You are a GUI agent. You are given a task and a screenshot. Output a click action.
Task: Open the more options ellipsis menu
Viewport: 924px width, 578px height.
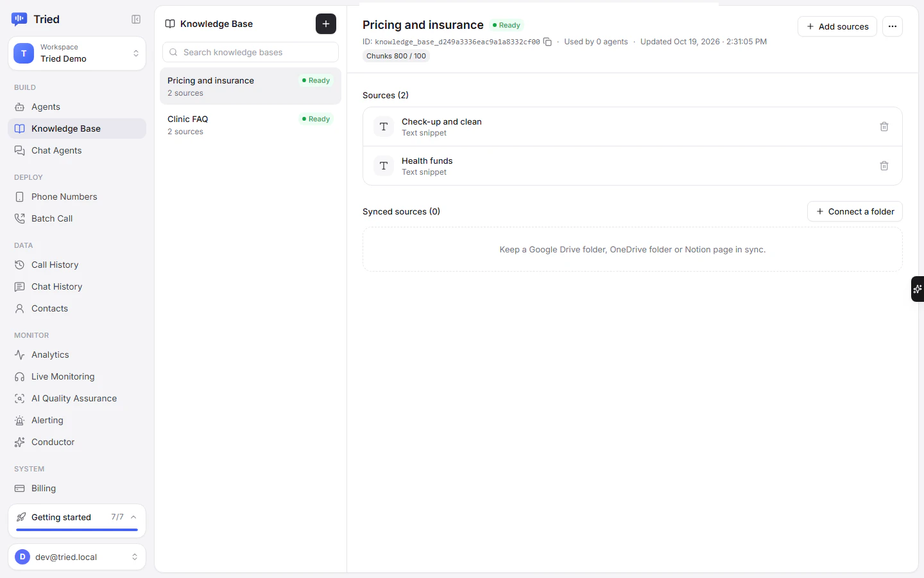893,26
